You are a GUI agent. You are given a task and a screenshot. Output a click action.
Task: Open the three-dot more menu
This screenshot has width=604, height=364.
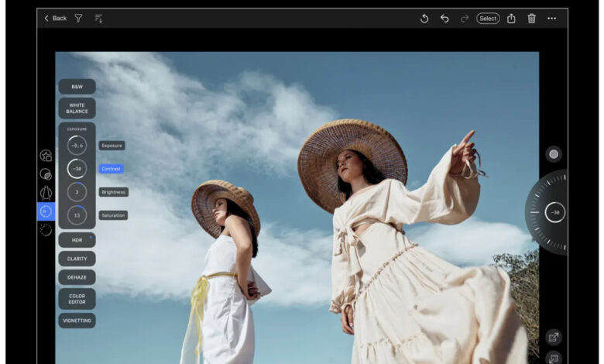(x=551, y=18)
